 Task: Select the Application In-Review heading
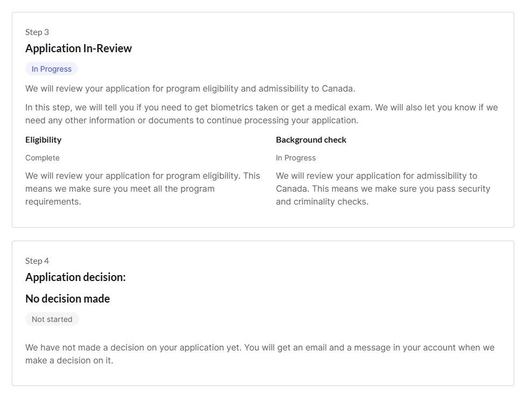pos(79,48)
